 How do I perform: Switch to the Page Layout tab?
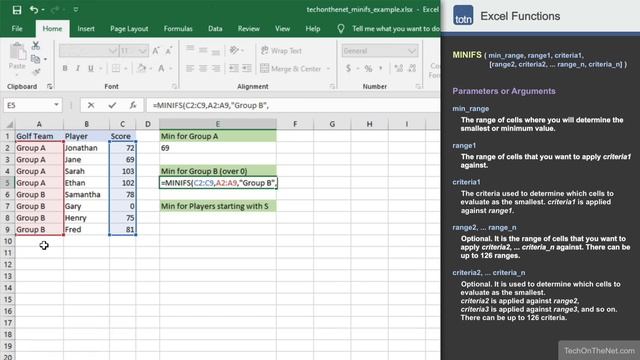[x=129, y=29]
